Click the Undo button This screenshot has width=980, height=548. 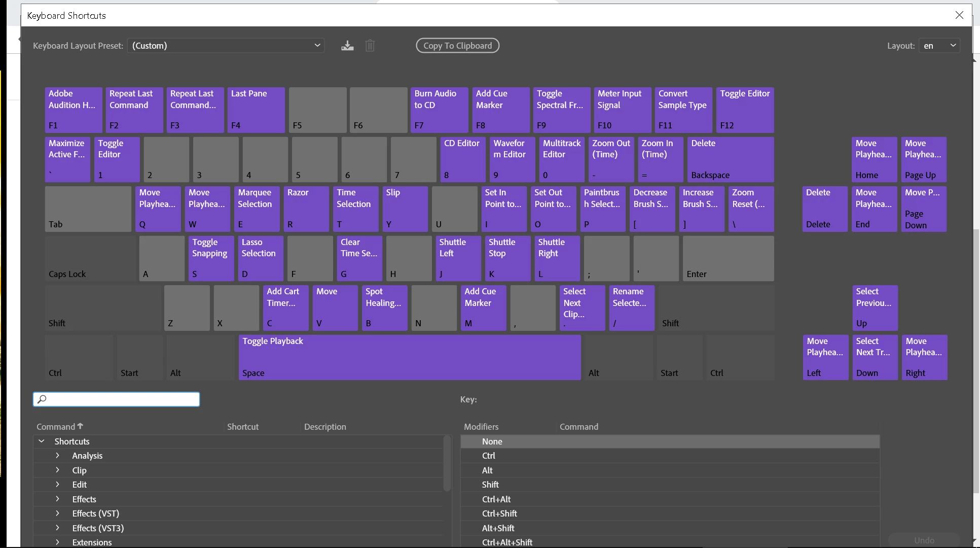click(924, 540)
